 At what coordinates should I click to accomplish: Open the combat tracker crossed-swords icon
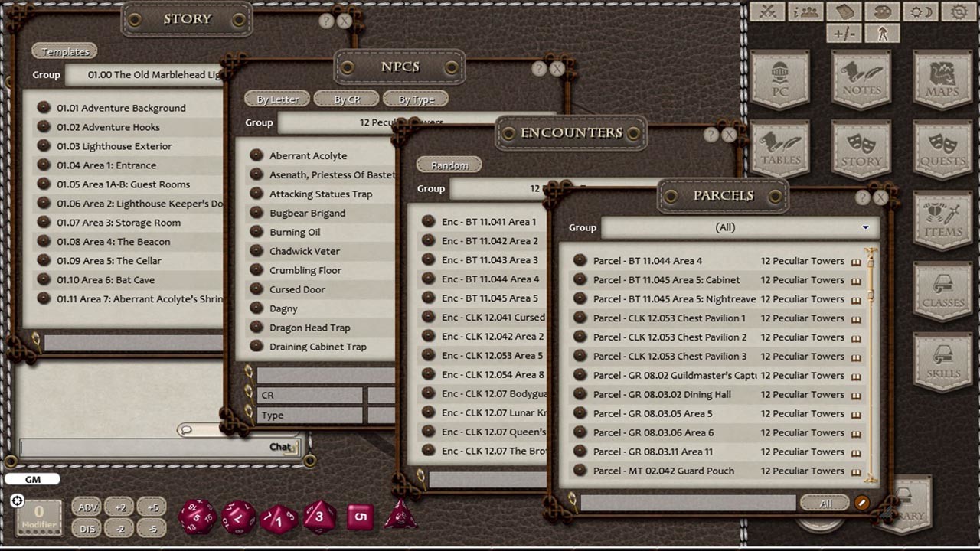(766, 11)
